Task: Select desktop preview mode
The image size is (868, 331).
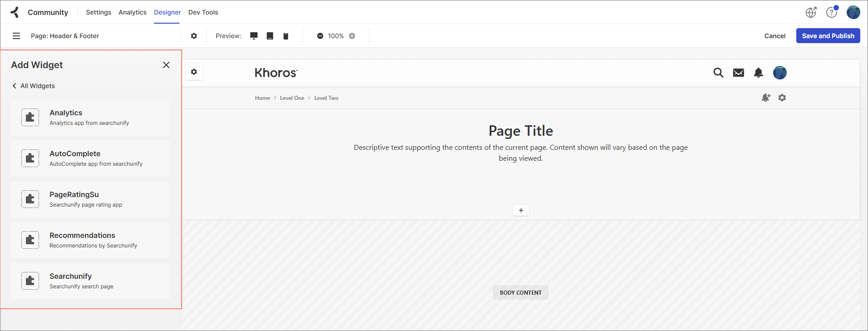Action: 254,36
